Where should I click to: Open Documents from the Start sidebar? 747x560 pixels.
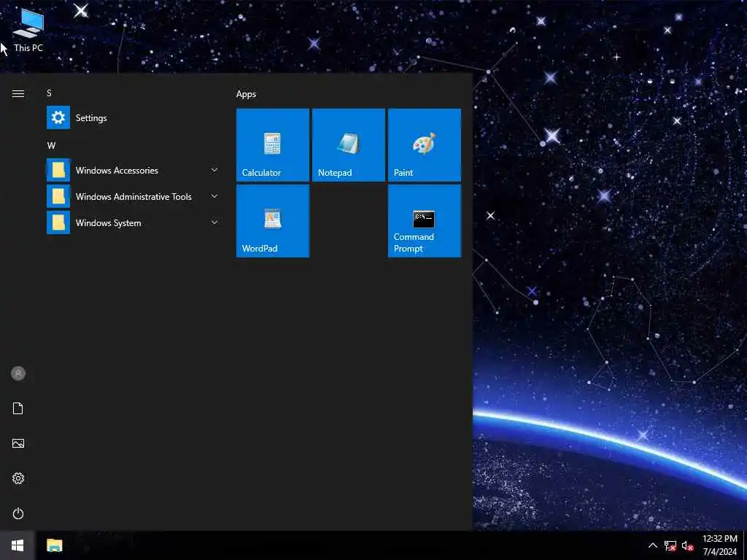click(18, 408)
